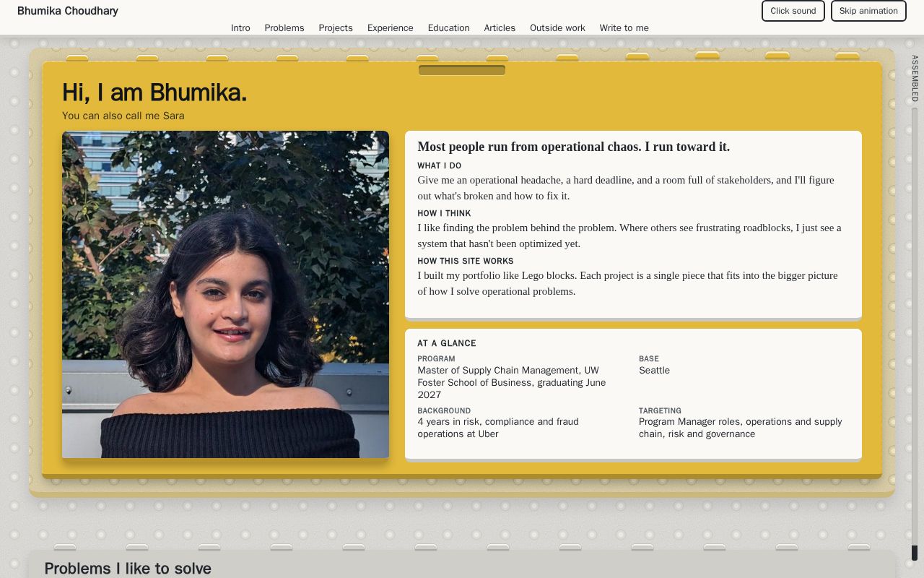Navigate to Experience
Image resolution: width=924 pixels, height=578 pixels.
pyautogui.click(x=391, y=28)
